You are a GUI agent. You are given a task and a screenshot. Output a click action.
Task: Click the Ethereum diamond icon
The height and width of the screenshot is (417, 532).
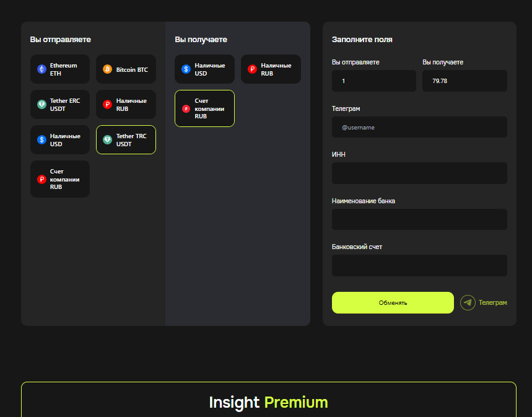coord(41,69)
